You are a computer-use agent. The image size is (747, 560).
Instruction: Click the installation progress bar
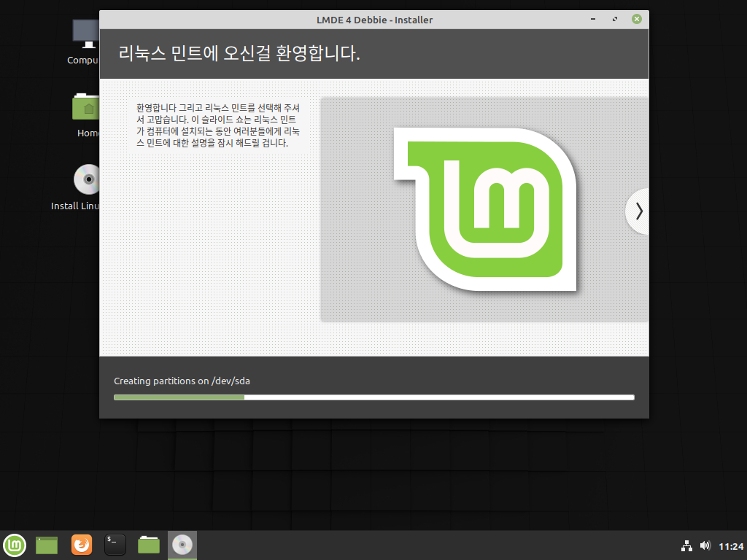point(374,397)
